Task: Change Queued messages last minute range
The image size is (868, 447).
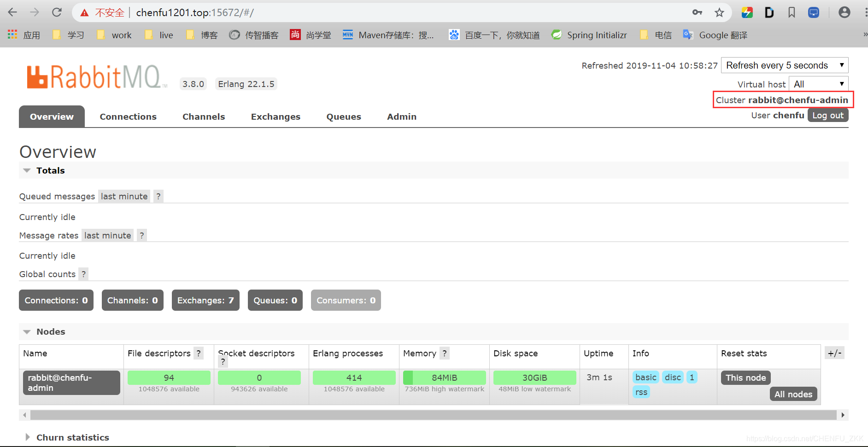Action: pos(124,197)
